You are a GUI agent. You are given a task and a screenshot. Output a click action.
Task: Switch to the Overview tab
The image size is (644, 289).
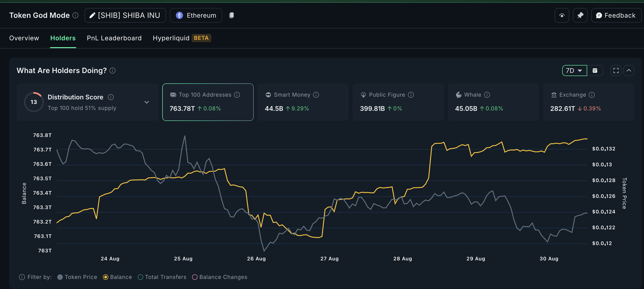pos(24,38)
